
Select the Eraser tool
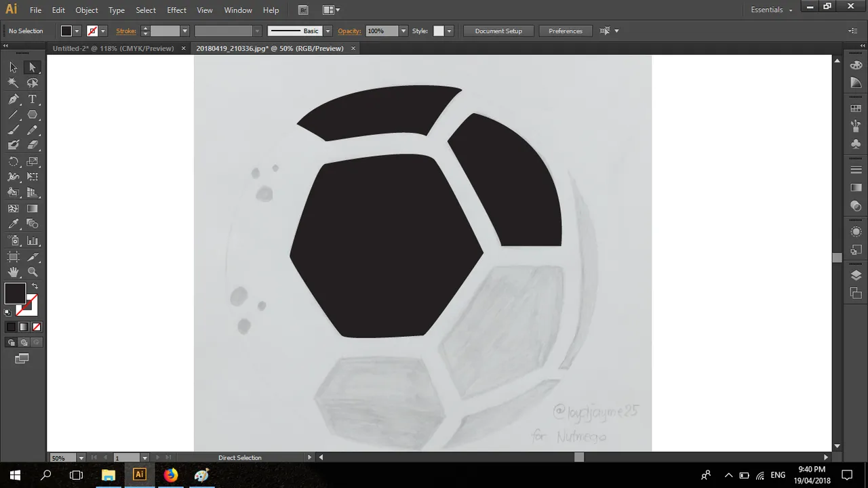(32, 145)
